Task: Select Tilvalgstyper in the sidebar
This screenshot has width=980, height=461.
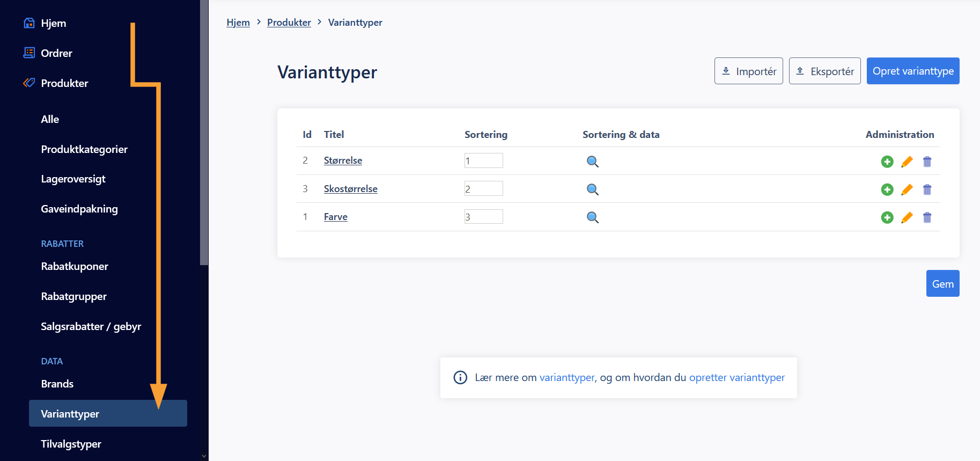Action: point(71,444)
